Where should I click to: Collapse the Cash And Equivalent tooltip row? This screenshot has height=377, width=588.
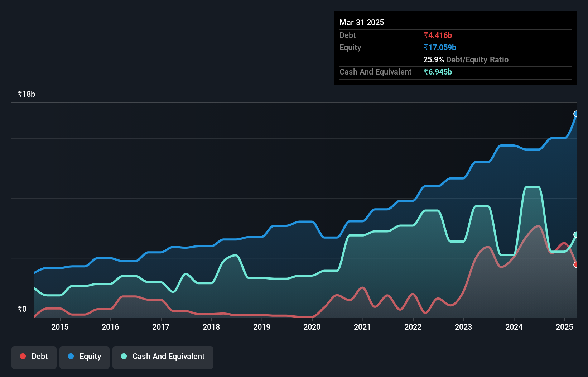[375, 72]
